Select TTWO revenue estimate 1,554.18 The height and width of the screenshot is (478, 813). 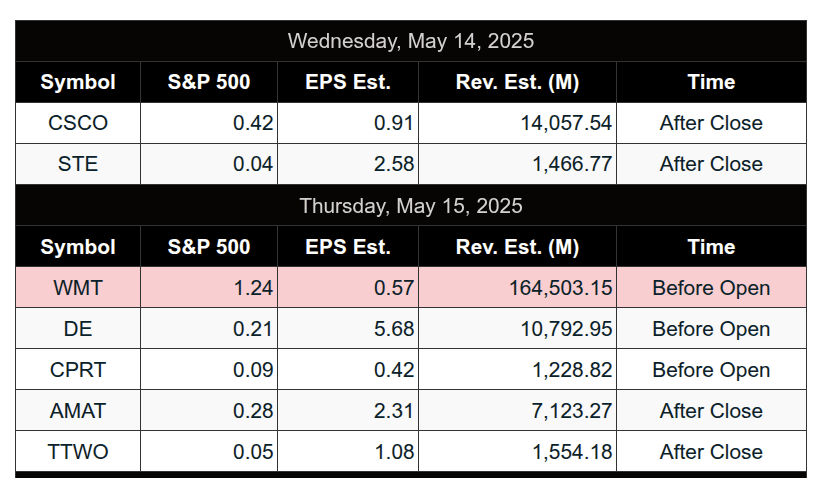click(571, 452)
